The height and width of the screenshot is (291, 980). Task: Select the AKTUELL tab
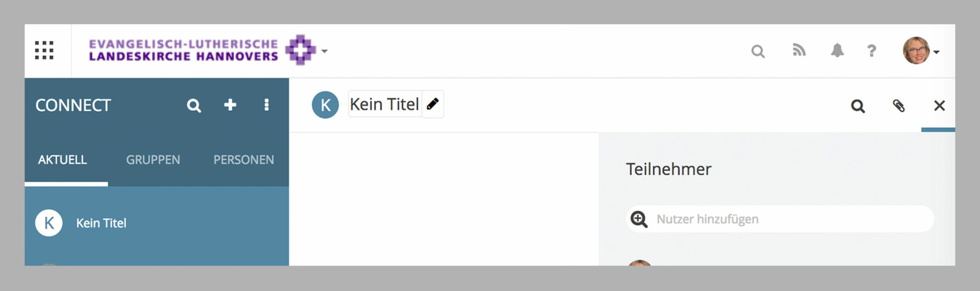[63, 160]
